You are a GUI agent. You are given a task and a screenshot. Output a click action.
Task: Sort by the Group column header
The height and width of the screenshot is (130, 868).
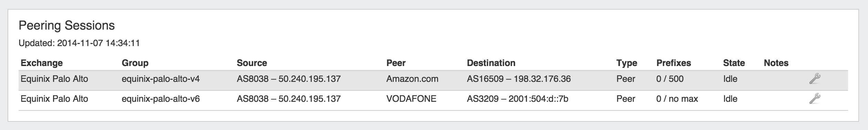tap(135, 63)
